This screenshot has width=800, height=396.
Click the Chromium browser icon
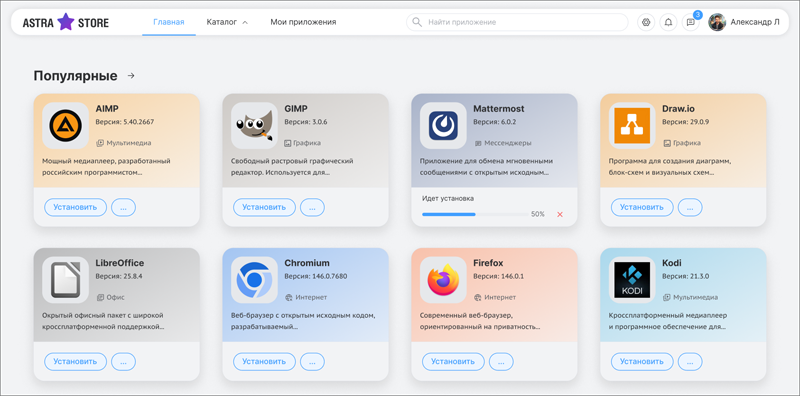[254, 280]
